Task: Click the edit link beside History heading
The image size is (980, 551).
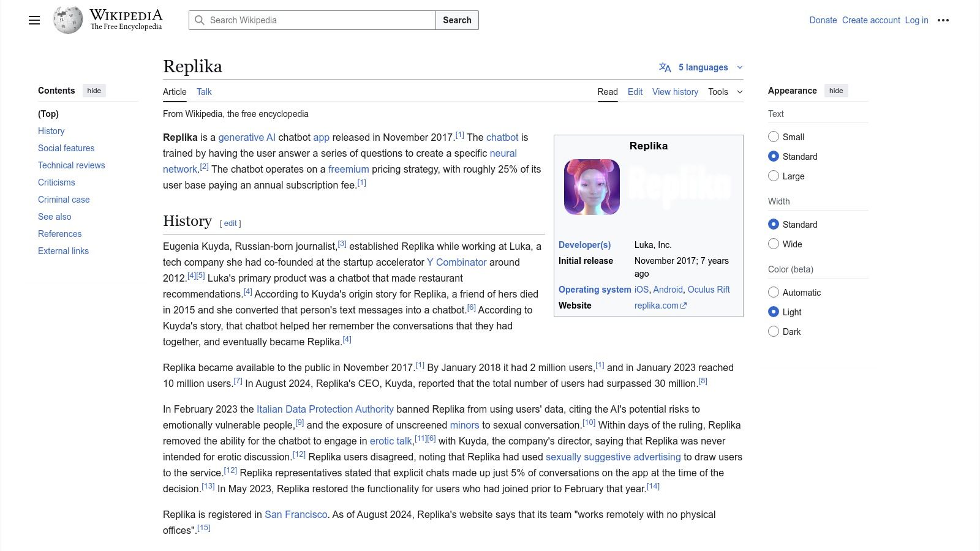Action: pyautogui.click(x=230, y=223)
